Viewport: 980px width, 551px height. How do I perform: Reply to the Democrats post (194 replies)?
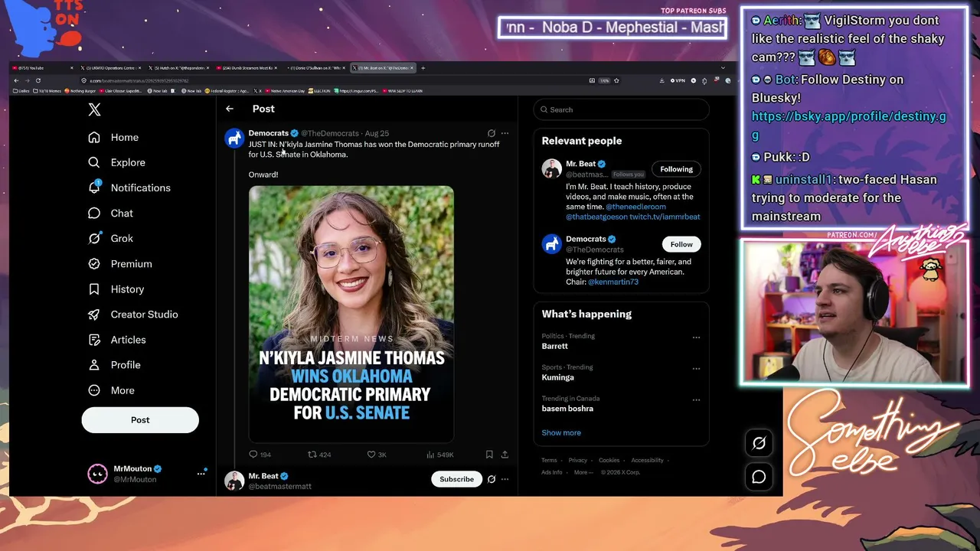260,455
